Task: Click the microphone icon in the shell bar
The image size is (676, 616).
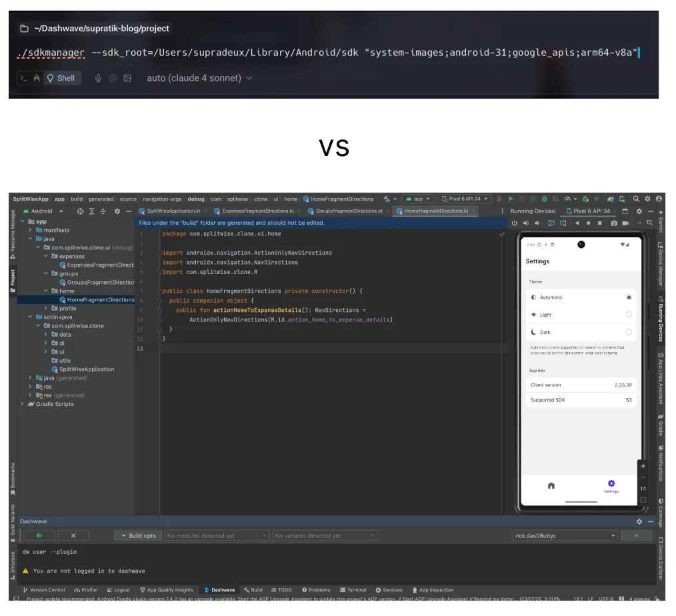Action: [x=98, y=78]
